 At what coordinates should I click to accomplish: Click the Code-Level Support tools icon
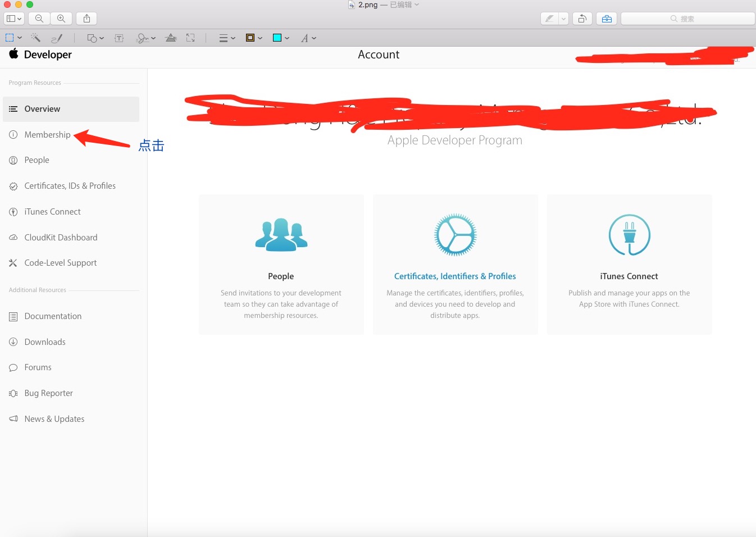[13, 263]
